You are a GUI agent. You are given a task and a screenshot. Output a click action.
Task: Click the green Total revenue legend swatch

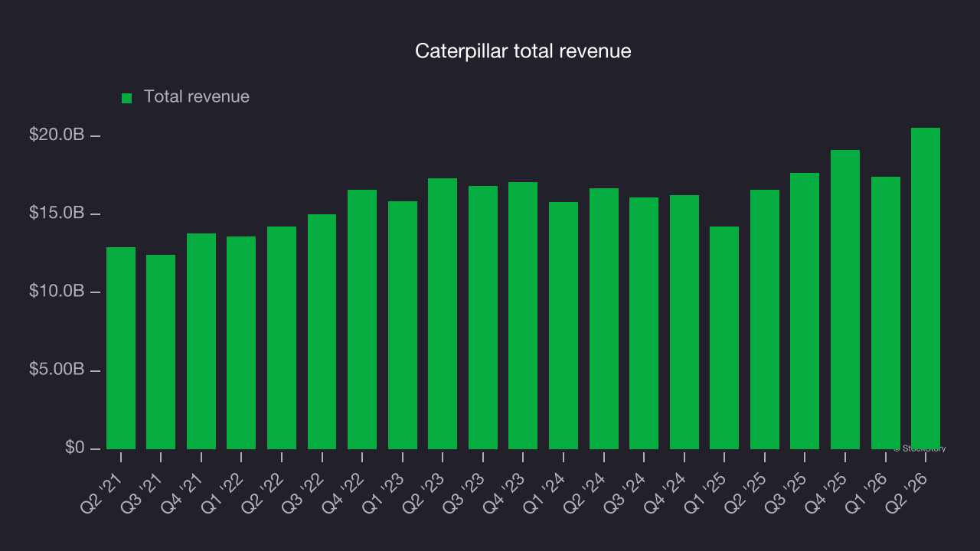click(x=127, y=98)
